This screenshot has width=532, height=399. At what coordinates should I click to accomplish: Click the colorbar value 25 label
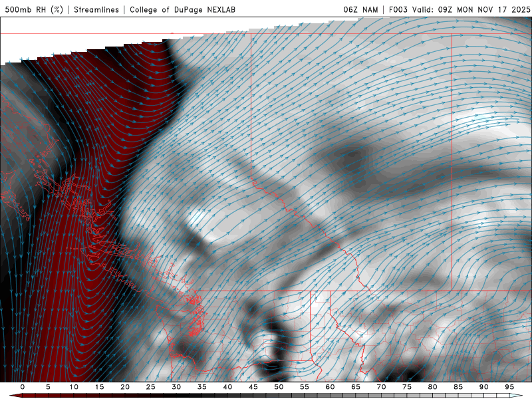click(x=150, y=387)
